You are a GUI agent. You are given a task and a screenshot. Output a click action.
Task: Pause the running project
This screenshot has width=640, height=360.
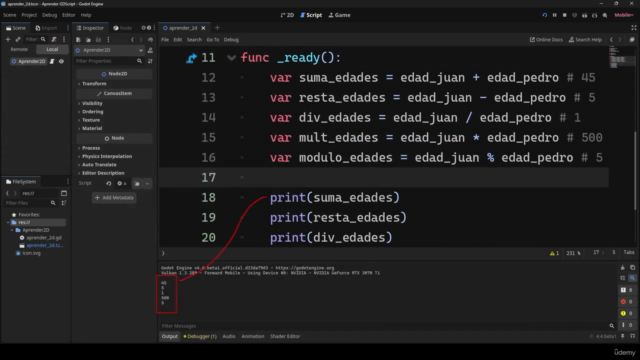pos(555,15)
